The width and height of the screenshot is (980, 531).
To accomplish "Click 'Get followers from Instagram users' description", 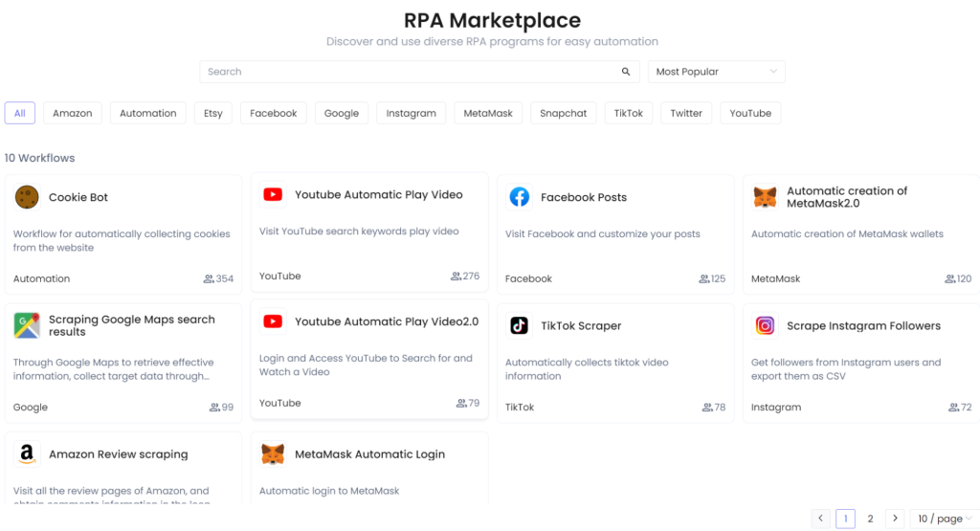I will (846, 369).
